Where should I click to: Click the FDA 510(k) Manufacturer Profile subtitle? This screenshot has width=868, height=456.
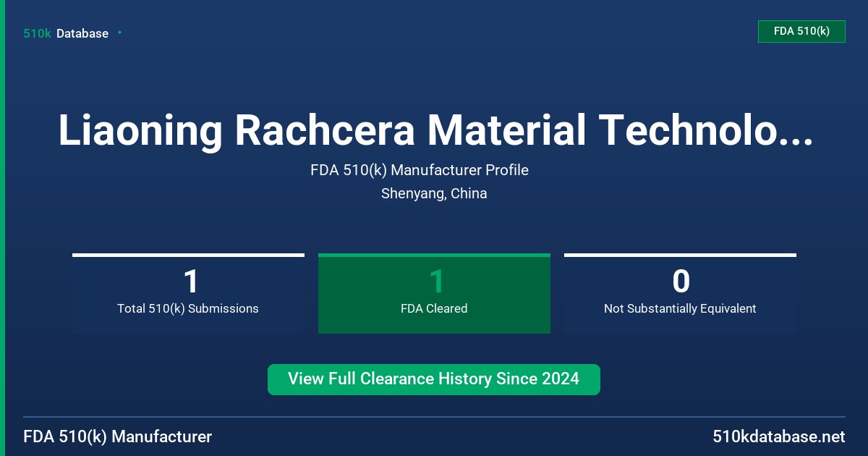(x=420, y=170)
